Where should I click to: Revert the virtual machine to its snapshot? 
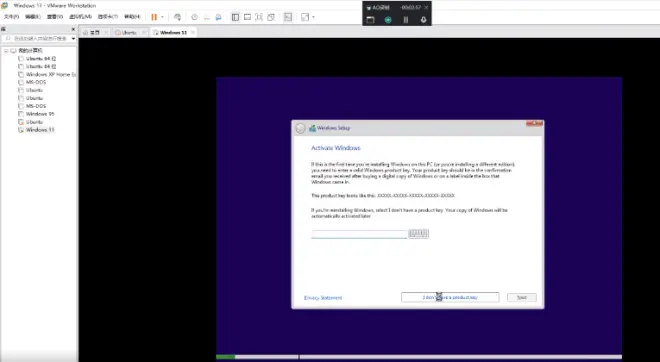pos(206,17)
